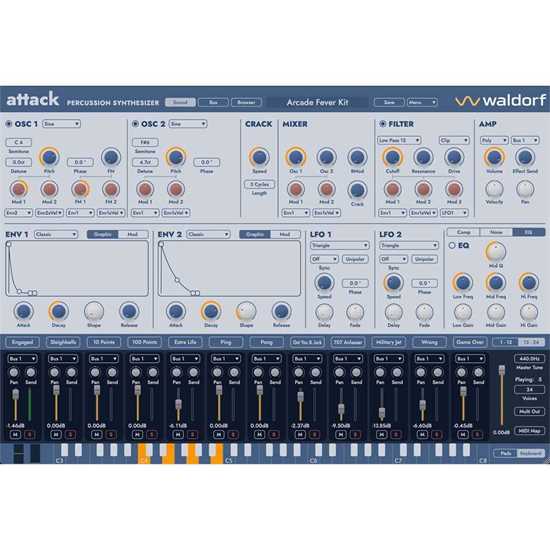
Task: Toggle LFO 2 Unipolar button
Action: coord(424,259)
